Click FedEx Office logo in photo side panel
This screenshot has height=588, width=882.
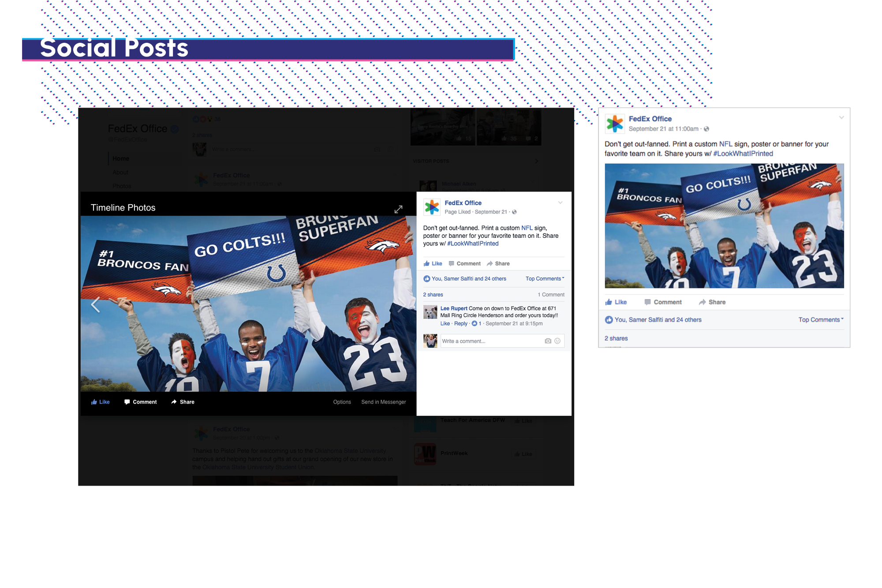pyautogui.click(x=432, y=207)
